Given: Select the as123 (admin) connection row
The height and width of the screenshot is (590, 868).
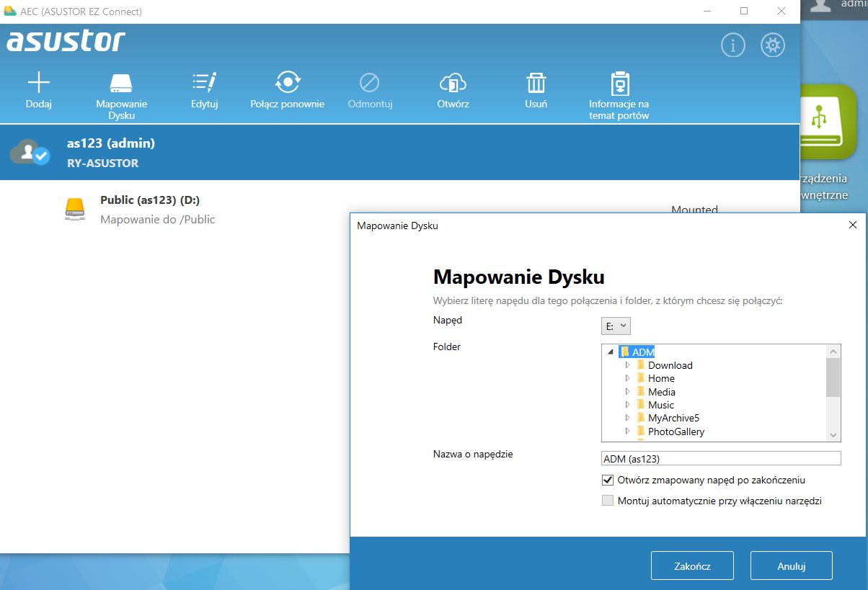Looking at the screenshot, I should 399,152.
